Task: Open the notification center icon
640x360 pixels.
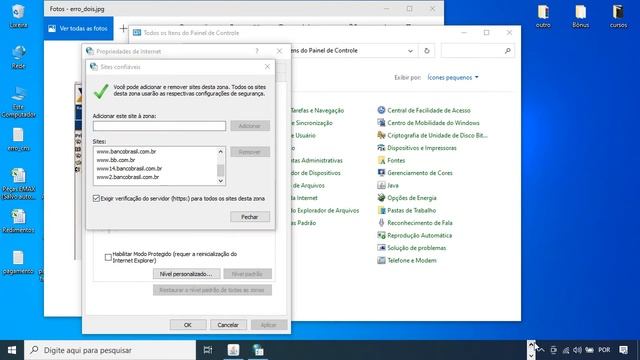Action: [x=623, y=350]
